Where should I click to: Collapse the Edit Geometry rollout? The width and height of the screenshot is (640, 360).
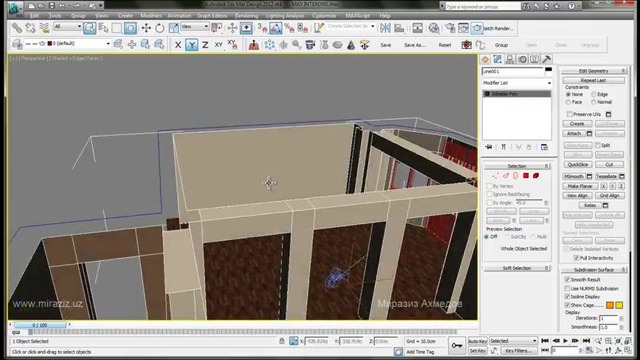593,71
